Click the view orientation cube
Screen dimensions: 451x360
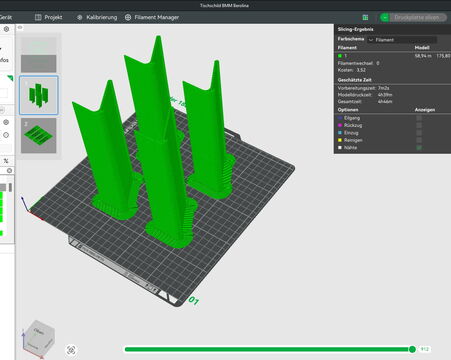[39, 339]
